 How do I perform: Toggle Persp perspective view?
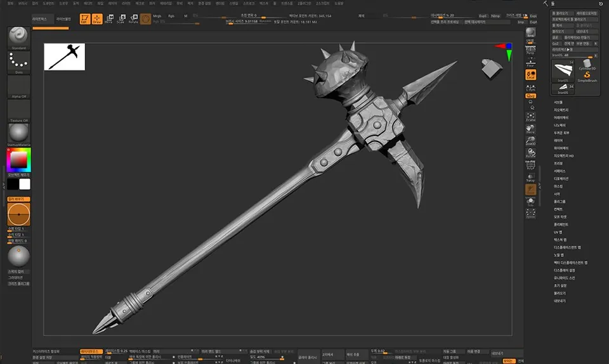530,49
